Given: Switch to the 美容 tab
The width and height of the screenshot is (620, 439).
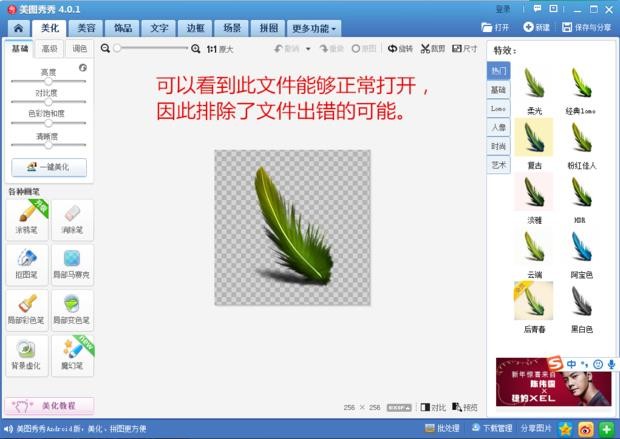Looking at the screenshot, I should [87, 29].
